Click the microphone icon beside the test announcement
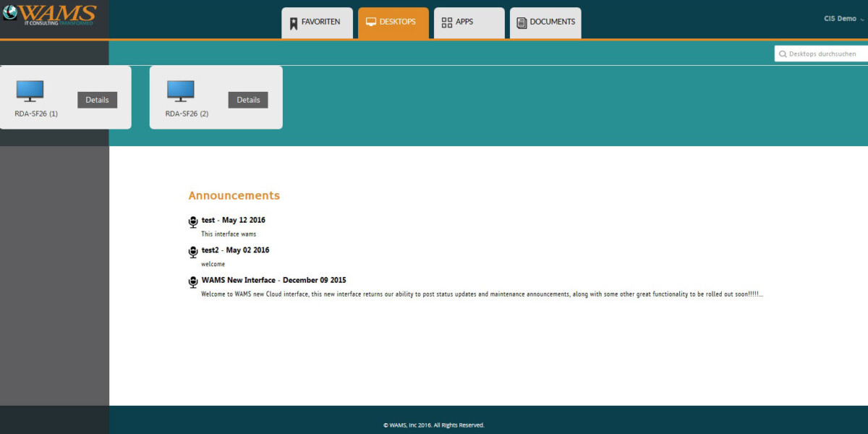The image size is (868, 434). [x=193, y=222]
